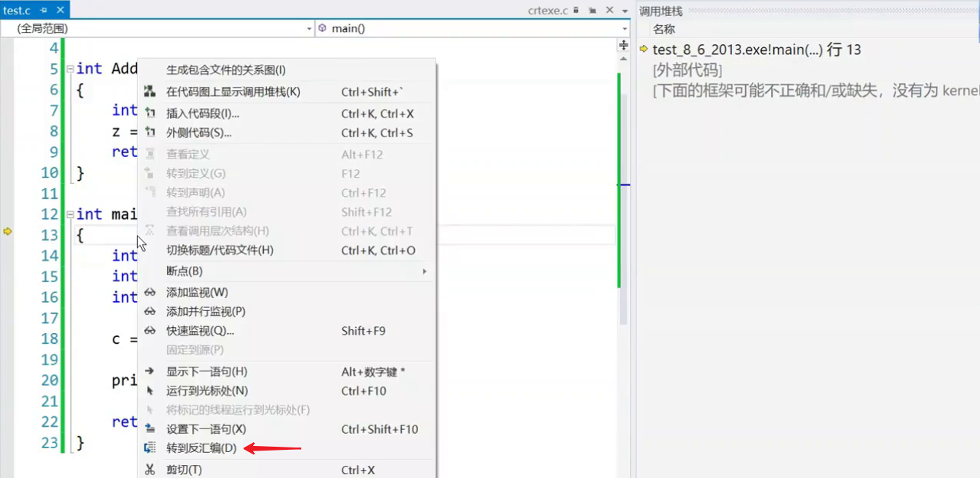Choose 在代码图上显示调用堆栈(K)
The width and height of the screenshot is (980, 478).
tap(286, 91)
